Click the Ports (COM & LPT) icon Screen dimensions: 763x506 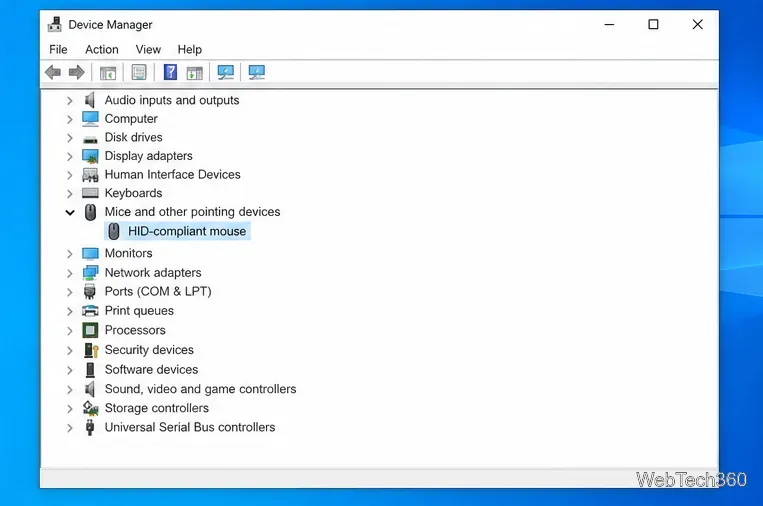coord(90,291)
